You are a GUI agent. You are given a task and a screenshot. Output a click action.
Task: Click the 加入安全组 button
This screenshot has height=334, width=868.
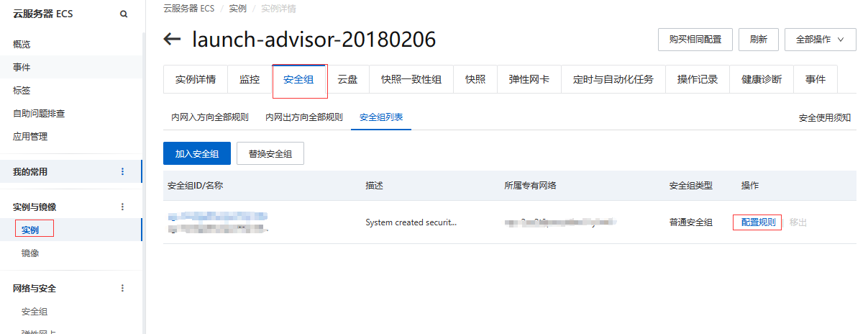click(196, 153)
